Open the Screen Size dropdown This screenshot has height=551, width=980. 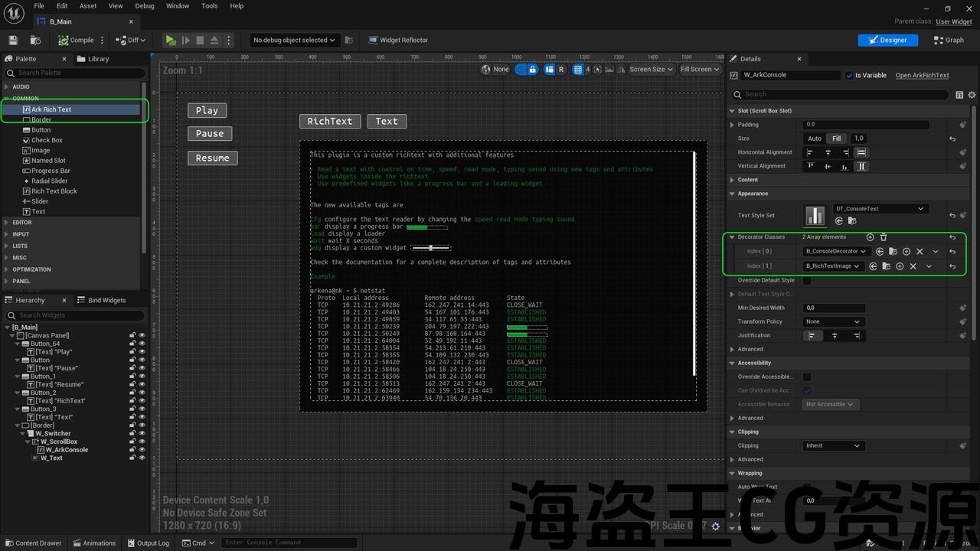click(650, 69)
